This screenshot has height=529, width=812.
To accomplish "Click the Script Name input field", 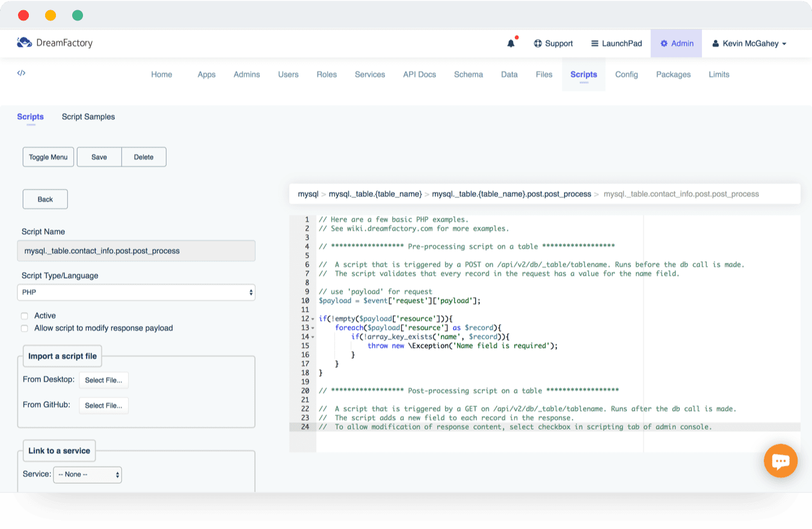I will [x=136, y=251].
